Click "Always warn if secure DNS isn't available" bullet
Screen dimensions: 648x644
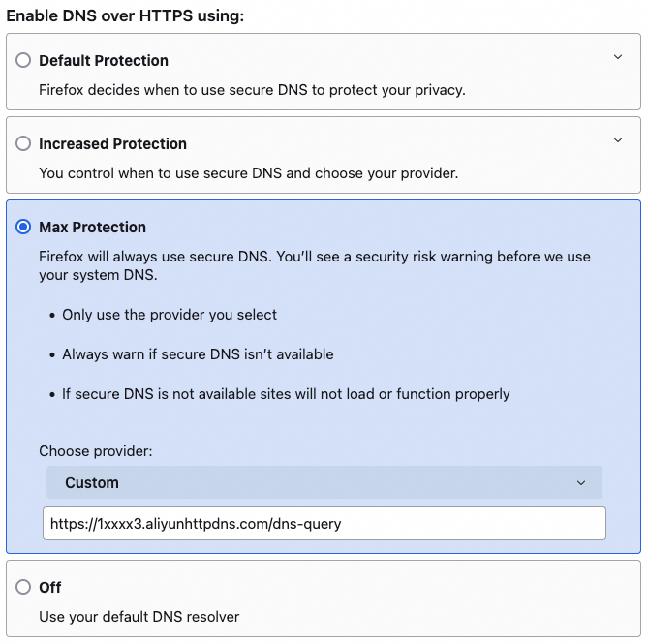tap(198, 354)
